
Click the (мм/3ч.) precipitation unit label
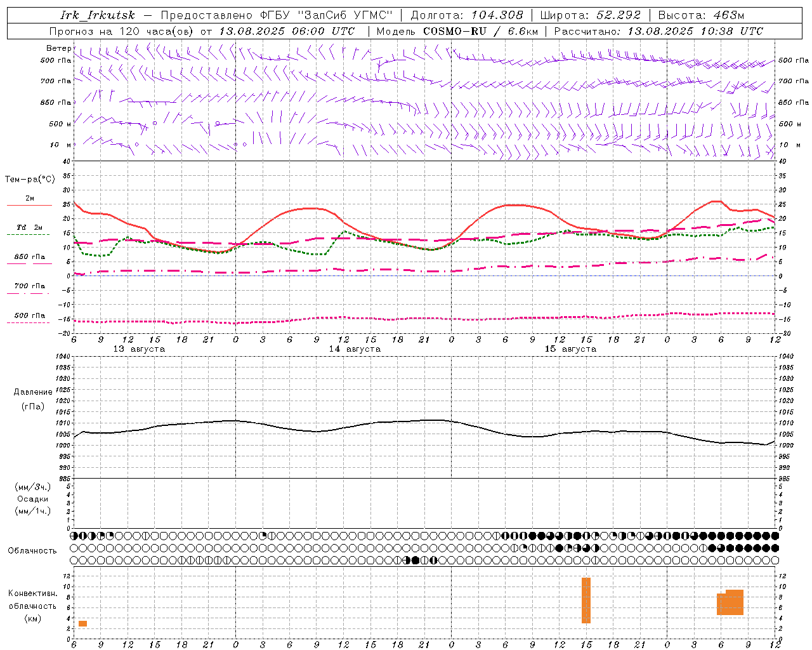click(x=33, y=487)
